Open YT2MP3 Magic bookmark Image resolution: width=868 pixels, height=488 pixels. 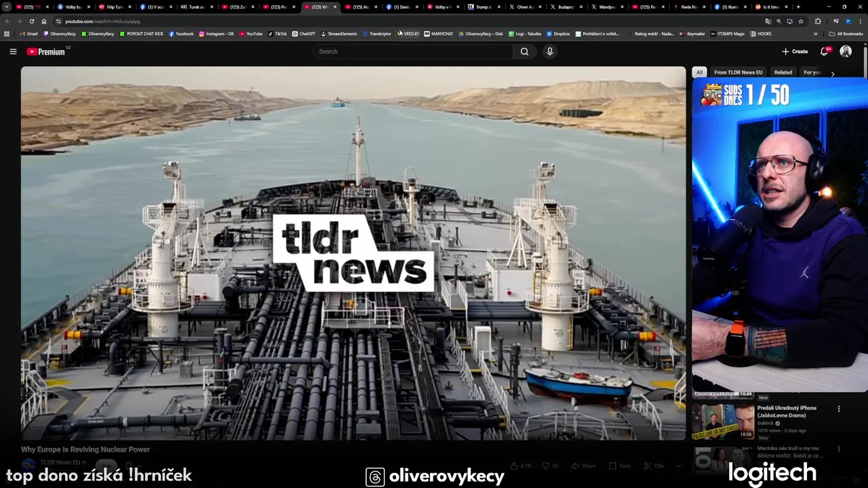click(728, 34)
